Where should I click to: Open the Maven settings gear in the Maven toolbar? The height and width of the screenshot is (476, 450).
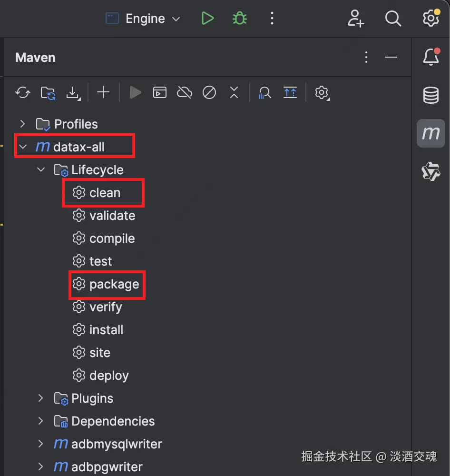[x=322, y=93]
